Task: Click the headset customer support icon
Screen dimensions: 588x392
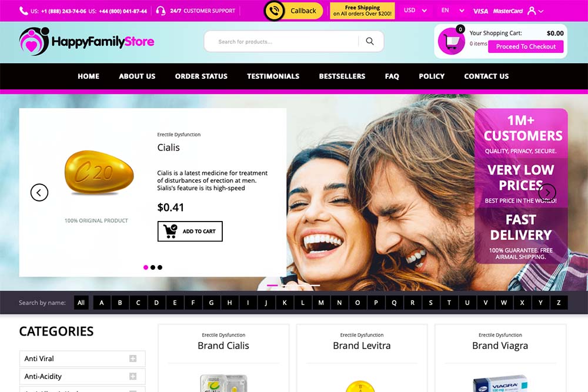Action: coord(161,11)
